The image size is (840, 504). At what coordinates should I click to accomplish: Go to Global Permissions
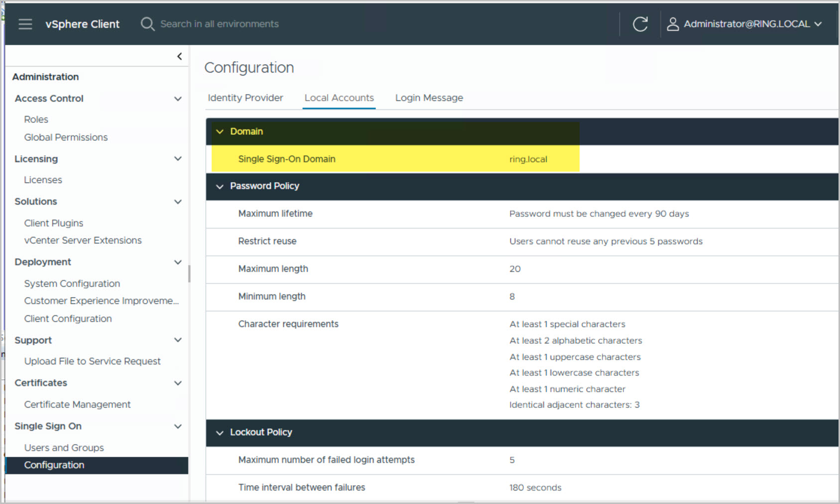tap(66, 137)
